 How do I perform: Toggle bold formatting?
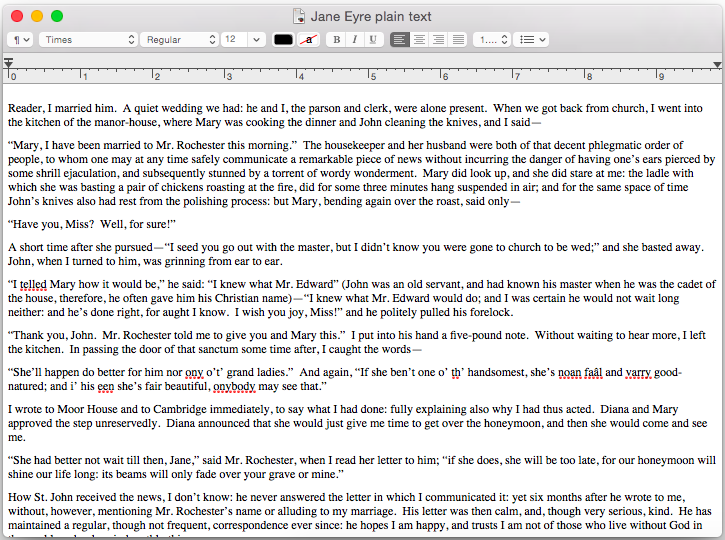pos(336,40)
